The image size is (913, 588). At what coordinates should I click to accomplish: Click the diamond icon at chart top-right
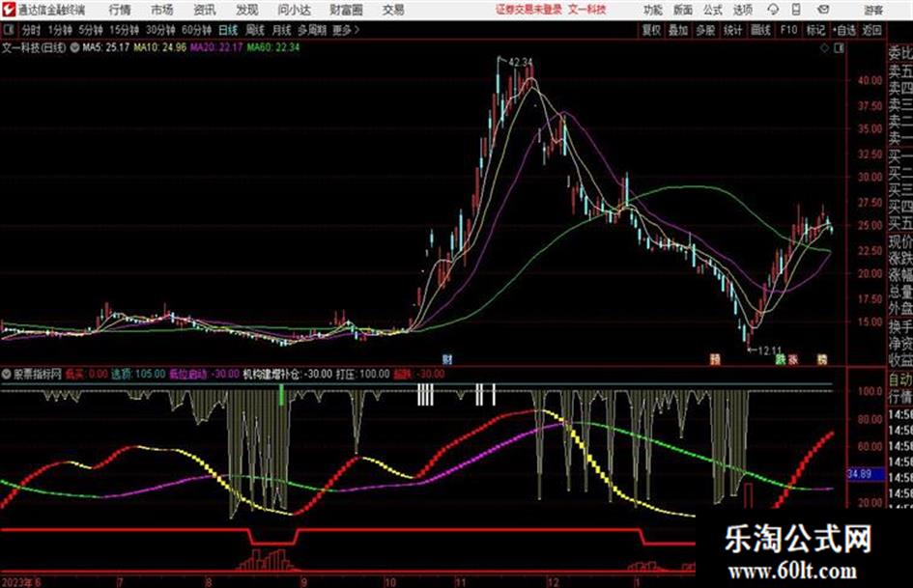[824, 48]
